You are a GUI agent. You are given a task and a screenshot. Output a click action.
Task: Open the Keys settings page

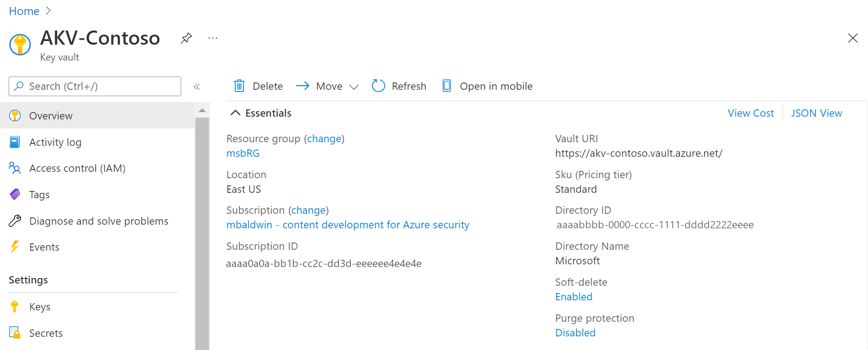pyautogui.click(x=40, y=307)
